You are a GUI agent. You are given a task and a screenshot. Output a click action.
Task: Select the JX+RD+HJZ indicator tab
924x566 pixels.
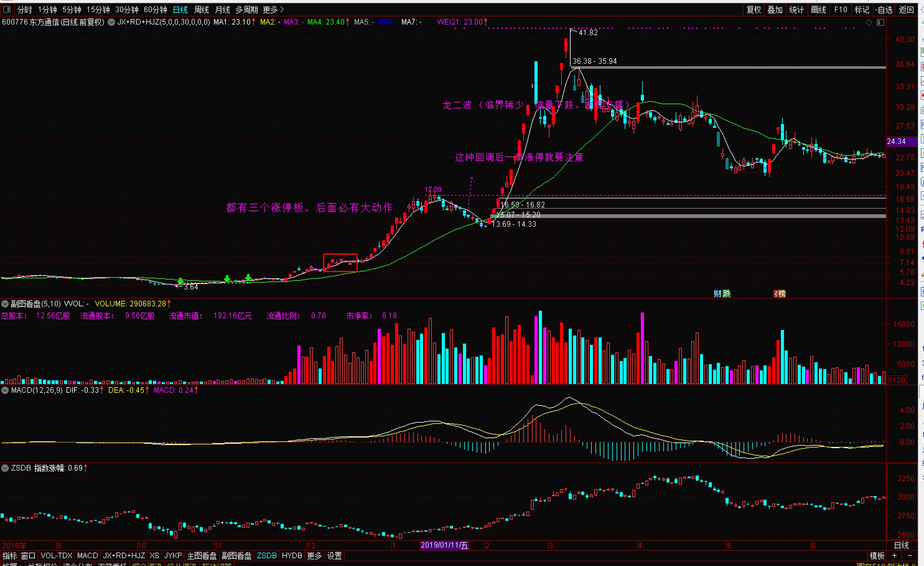[124, 555]
